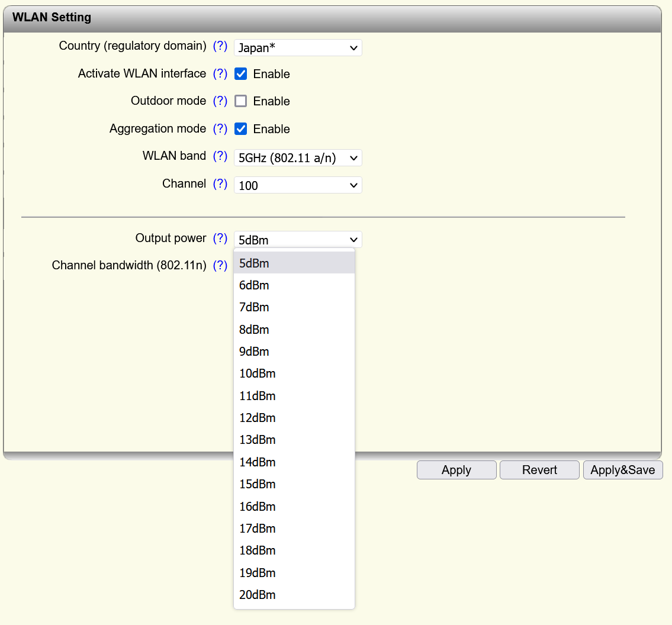
Task: Open help (?) for Channel bandwidth (802.11n)
Action: pyautogui.click(x=220, y=266)
